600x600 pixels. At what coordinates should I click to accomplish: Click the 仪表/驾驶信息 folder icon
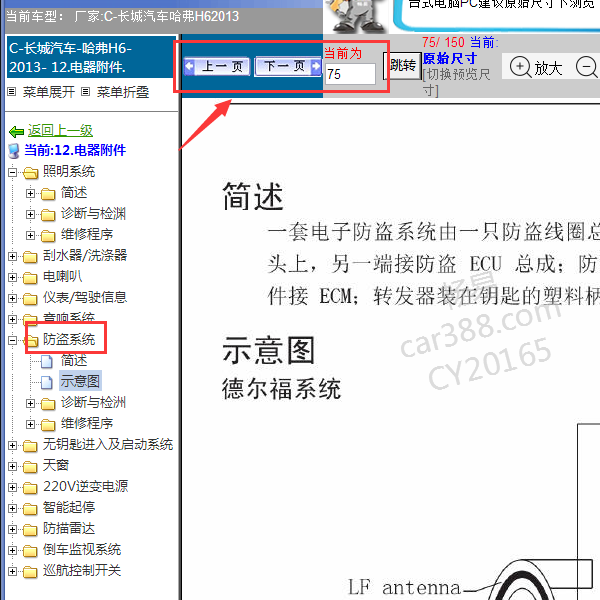click(30, 299)
